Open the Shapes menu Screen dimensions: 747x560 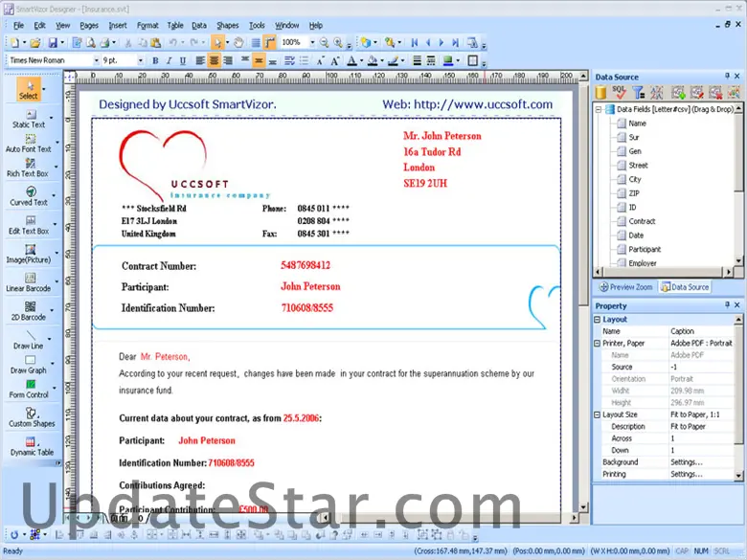pos(228,25)
